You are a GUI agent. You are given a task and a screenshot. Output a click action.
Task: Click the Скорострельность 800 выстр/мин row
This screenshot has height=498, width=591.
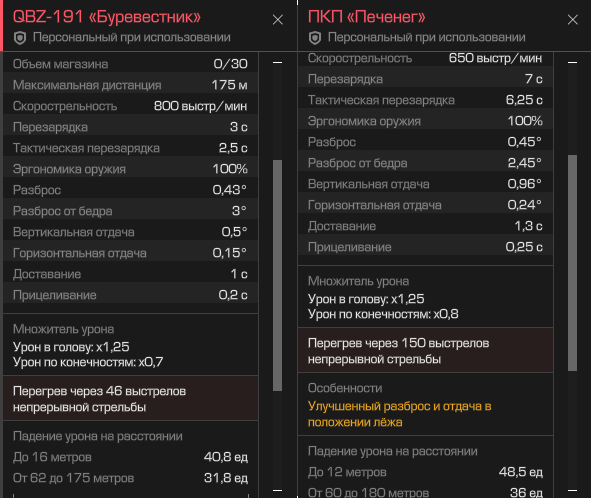130,106
